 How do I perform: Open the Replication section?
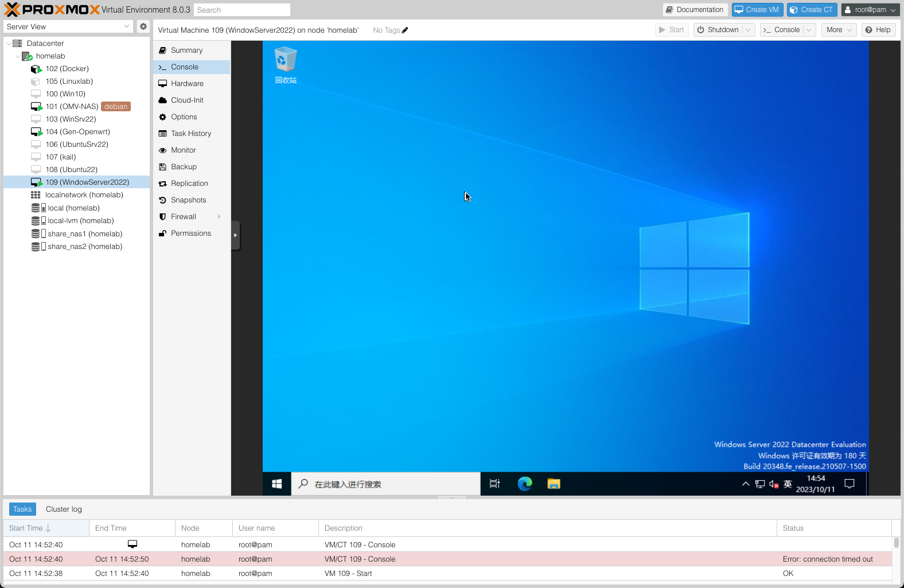coord(192,184)
